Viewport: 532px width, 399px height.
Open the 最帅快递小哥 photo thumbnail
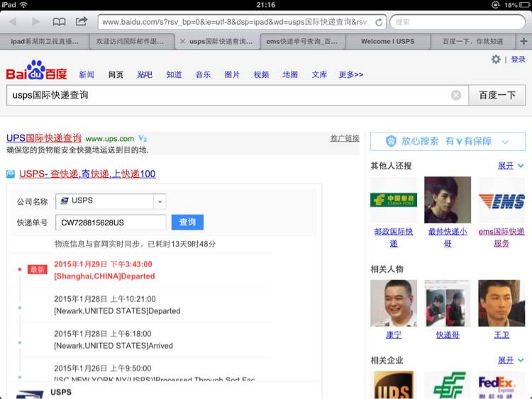tap(448, 200)
